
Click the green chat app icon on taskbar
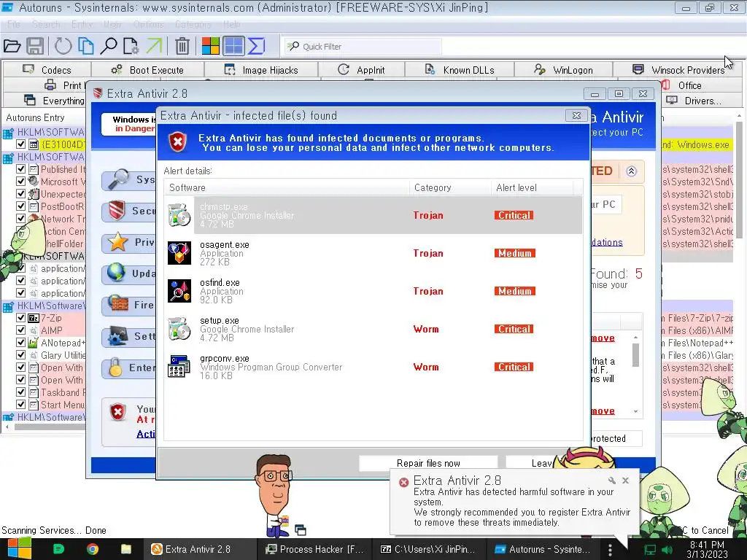[58, 549]
